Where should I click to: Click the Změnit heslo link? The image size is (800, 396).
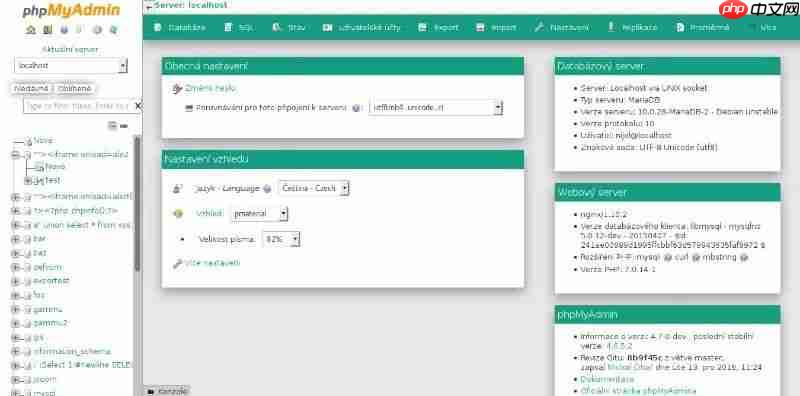(210, 88)
